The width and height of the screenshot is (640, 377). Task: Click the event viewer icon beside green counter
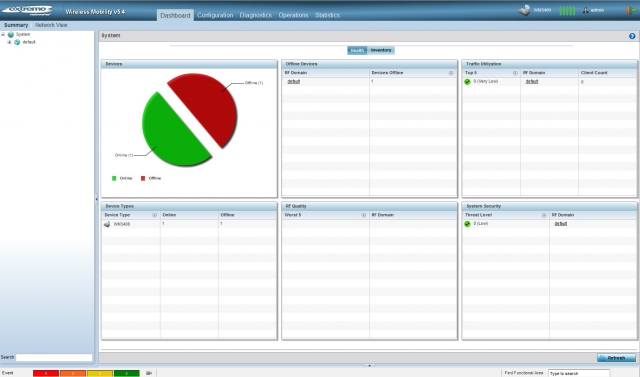(149, 373)
